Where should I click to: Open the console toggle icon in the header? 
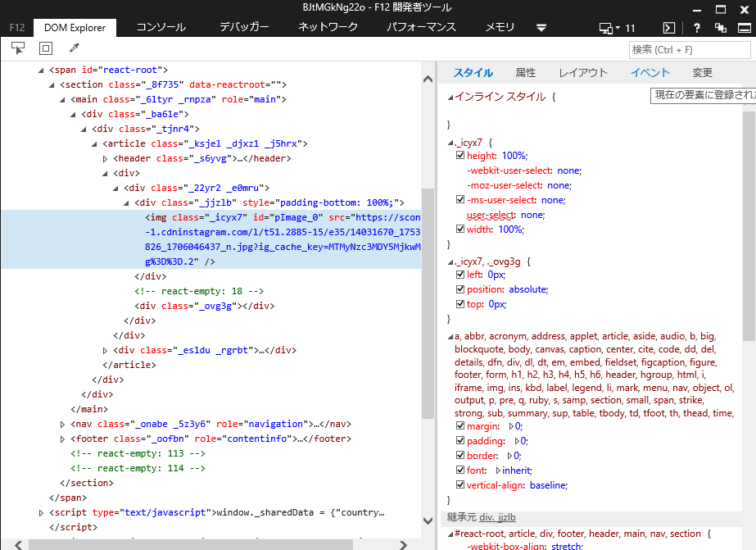coord(669,28)
